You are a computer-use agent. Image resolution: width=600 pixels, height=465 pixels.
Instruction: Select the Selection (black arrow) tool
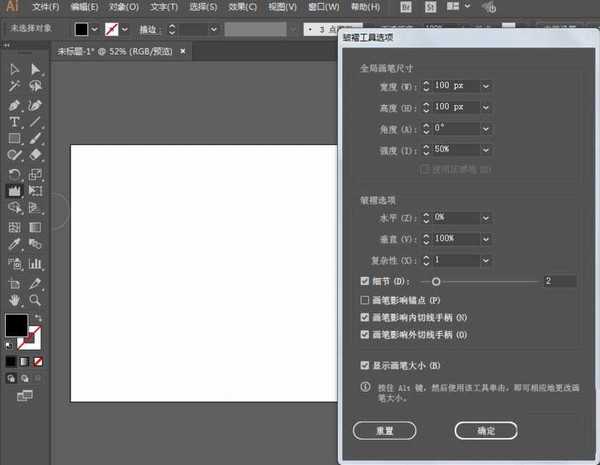[x=15, y=69]
